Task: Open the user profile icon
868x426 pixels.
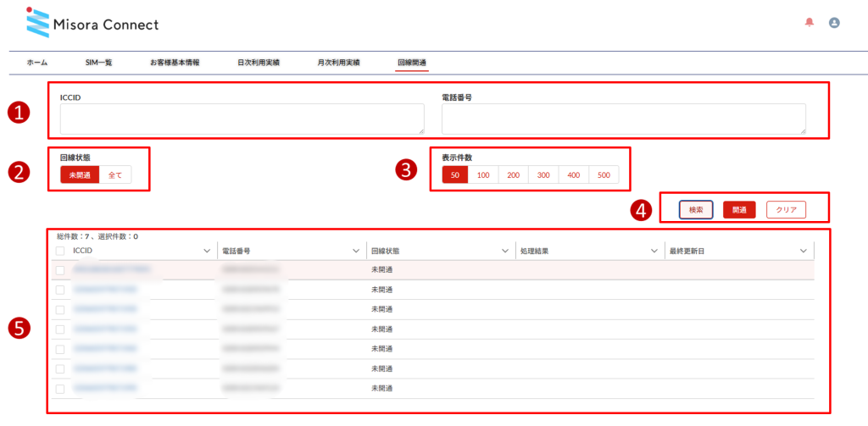Action: click(834, 23)
